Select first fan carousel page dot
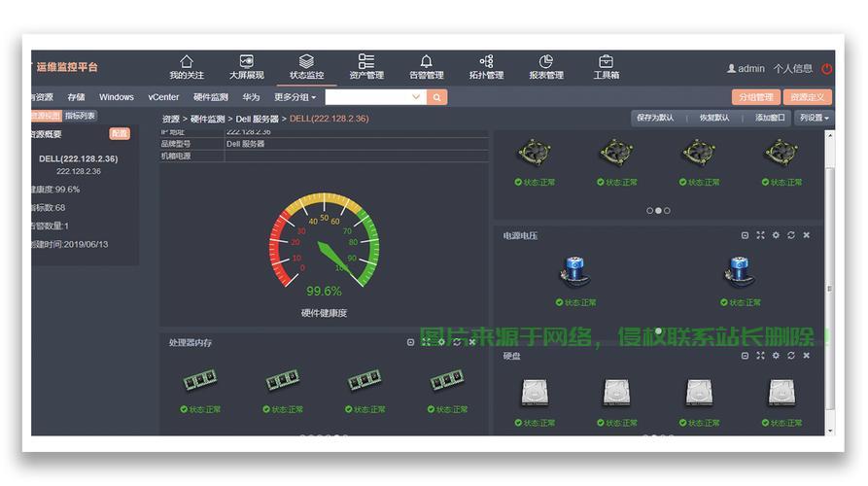The width and height of the screenshot is (868, 486). 649,211
